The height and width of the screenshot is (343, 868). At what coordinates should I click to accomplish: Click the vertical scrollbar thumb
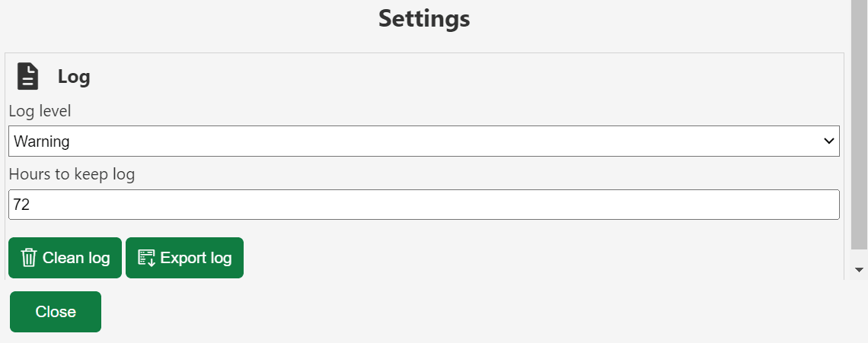[859, 122]
